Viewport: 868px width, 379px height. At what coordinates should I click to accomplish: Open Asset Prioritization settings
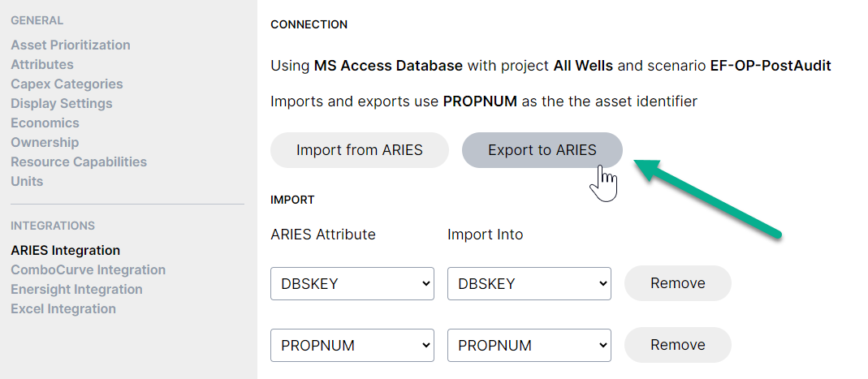click(x=71, y=45)
